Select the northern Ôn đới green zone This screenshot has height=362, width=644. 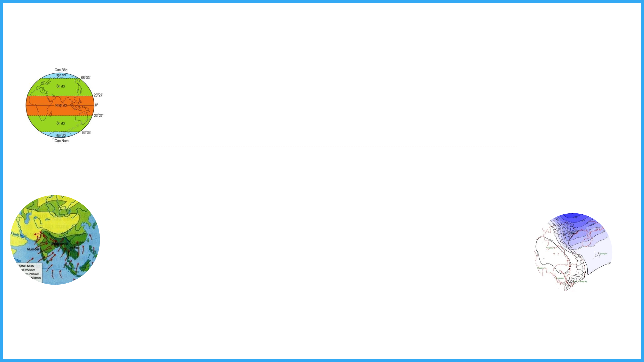coord(60,87)
